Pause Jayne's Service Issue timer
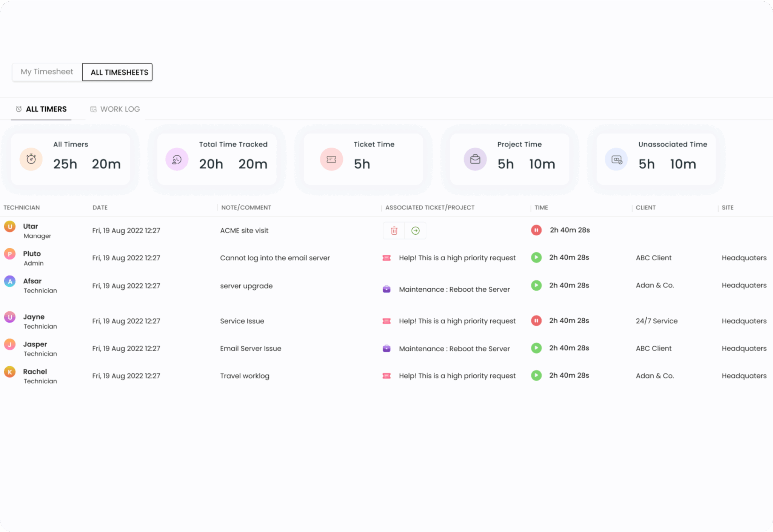Screen dimensions: 773x532 (x=536, y=321)
